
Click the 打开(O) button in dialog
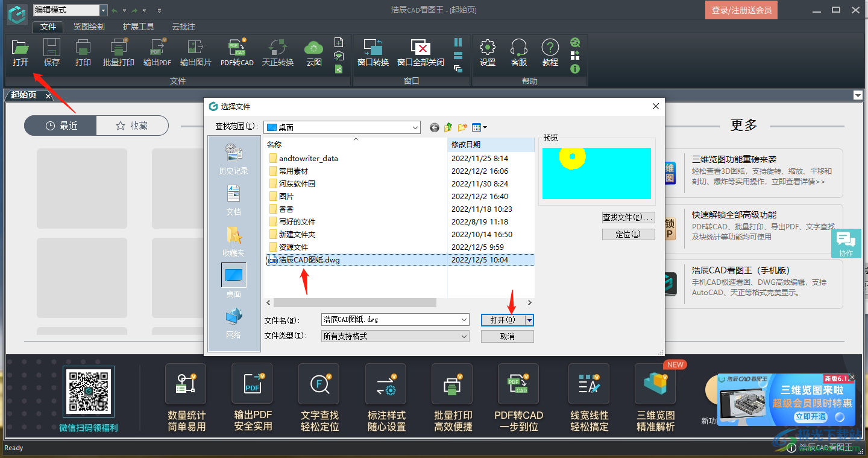[503, 320]
